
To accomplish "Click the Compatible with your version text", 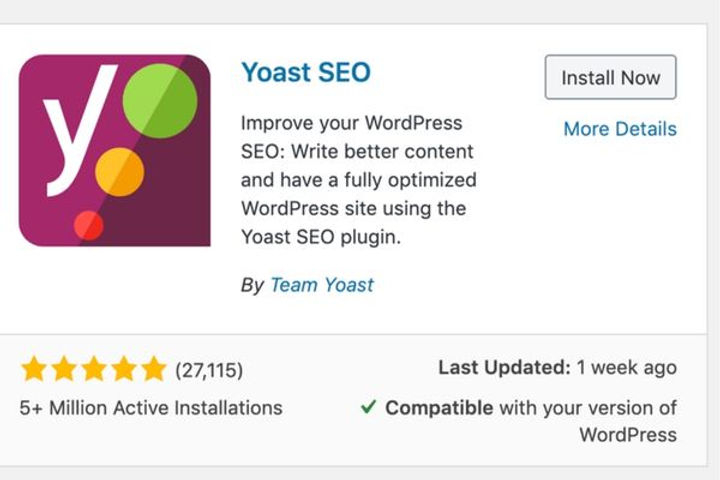I will click(x=531, y=421).
